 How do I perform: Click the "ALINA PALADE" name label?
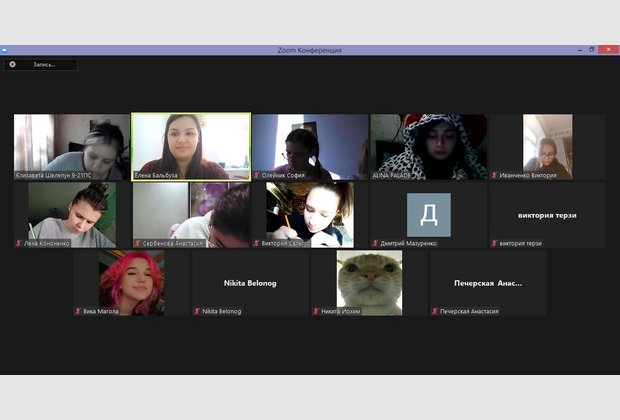click(x=391, y=175)
